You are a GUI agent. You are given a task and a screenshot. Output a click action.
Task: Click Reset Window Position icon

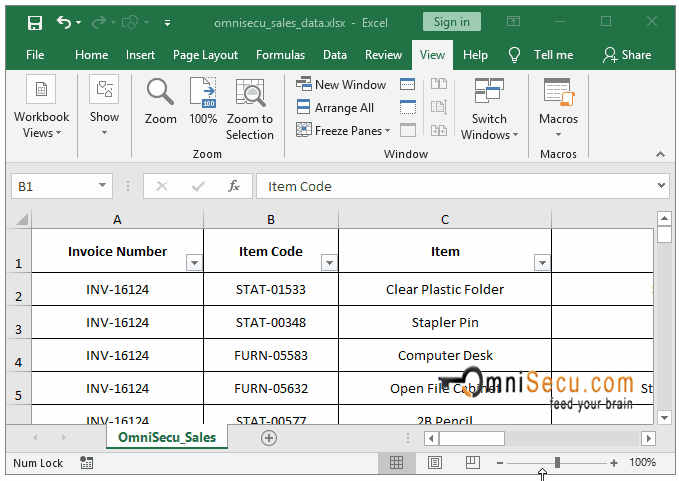[439, 130]
